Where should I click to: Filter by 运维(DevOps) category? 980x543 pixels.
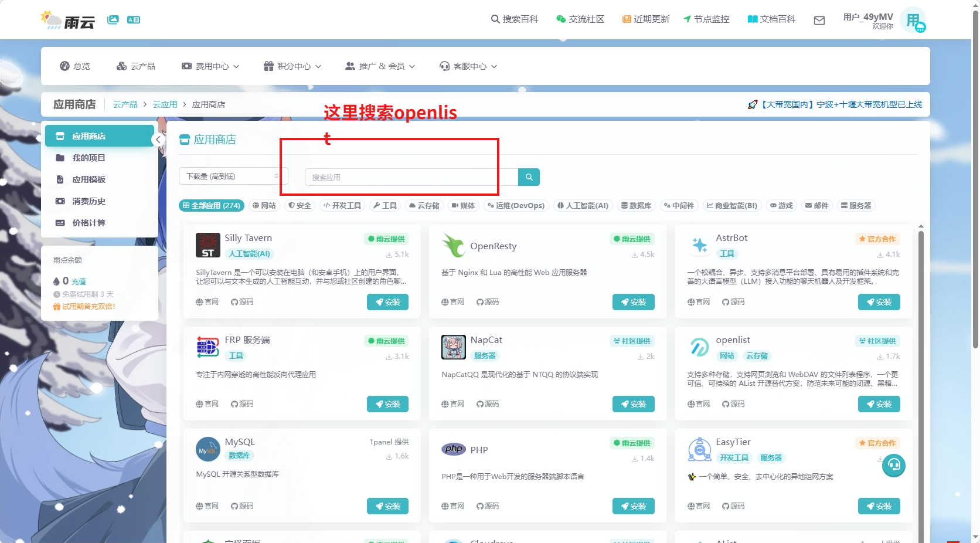click(516, 206)
